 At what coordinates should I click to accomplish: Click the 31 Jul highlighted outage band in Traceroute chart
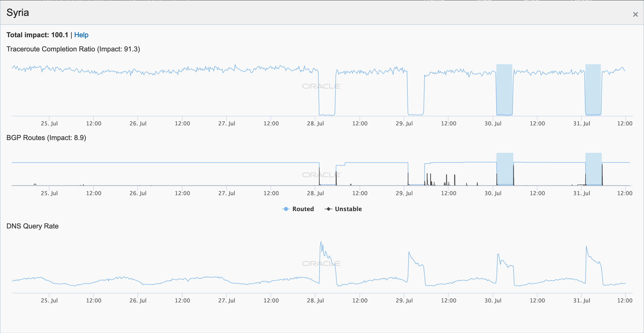(593, 90)
